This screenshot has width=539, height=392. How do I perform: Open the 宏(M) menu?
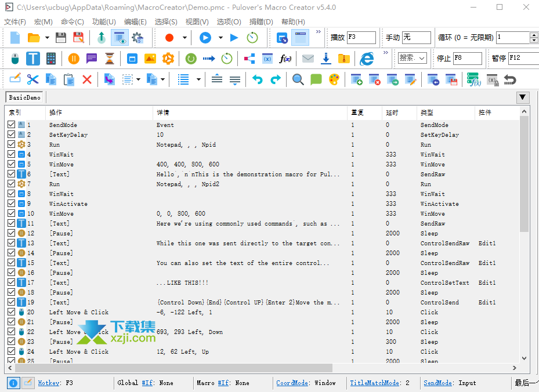44,22
